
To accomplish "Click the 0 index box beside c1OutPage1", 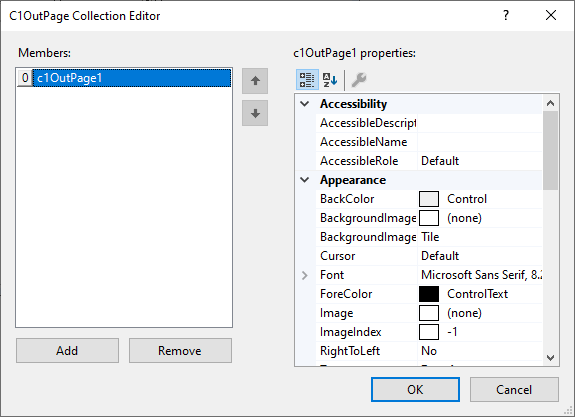I will tap(25, 78).
